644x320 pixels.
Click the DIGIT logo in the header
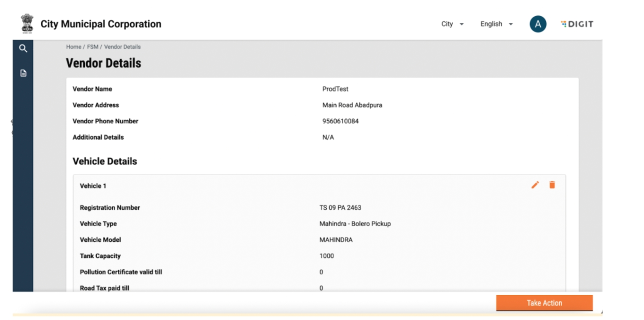(x=577, y=24)
